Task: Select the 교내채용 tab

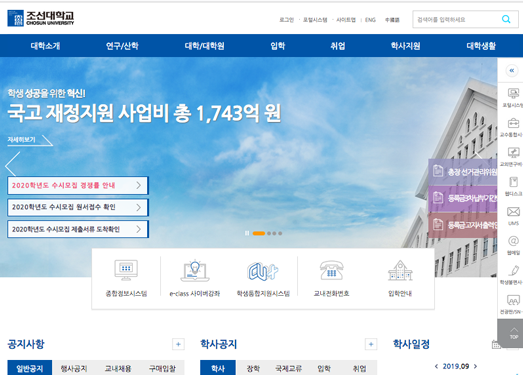Action: pyautogui.click(x=118, y=368)
